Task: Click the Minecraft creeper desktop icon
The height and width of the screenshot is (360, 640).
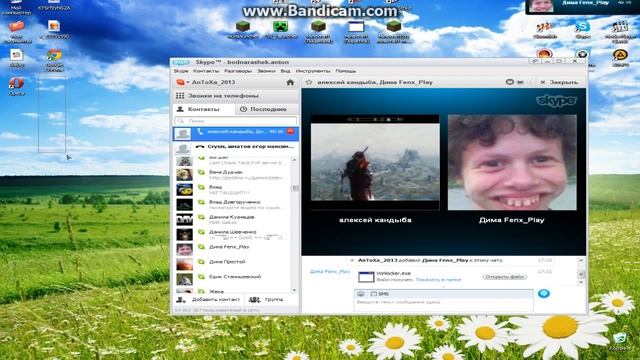Action: tap(280, 29)
